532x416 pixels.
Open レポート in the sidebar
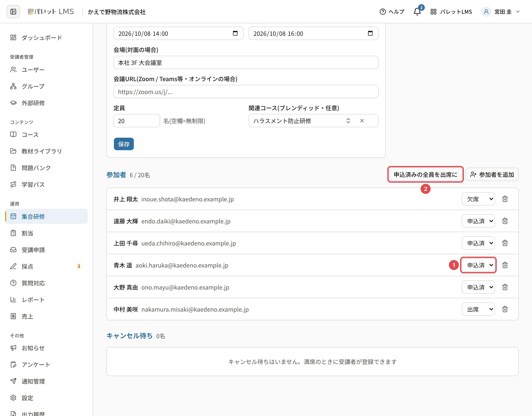(46, 300)
